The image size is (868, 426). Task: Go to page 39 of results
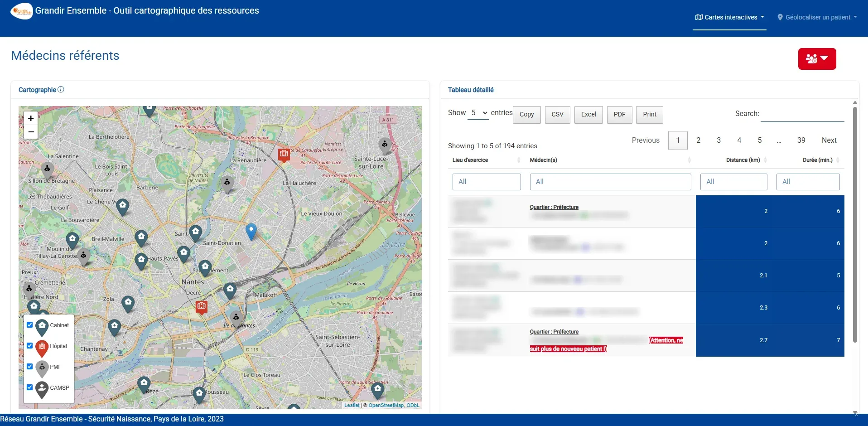coord(801,140)
